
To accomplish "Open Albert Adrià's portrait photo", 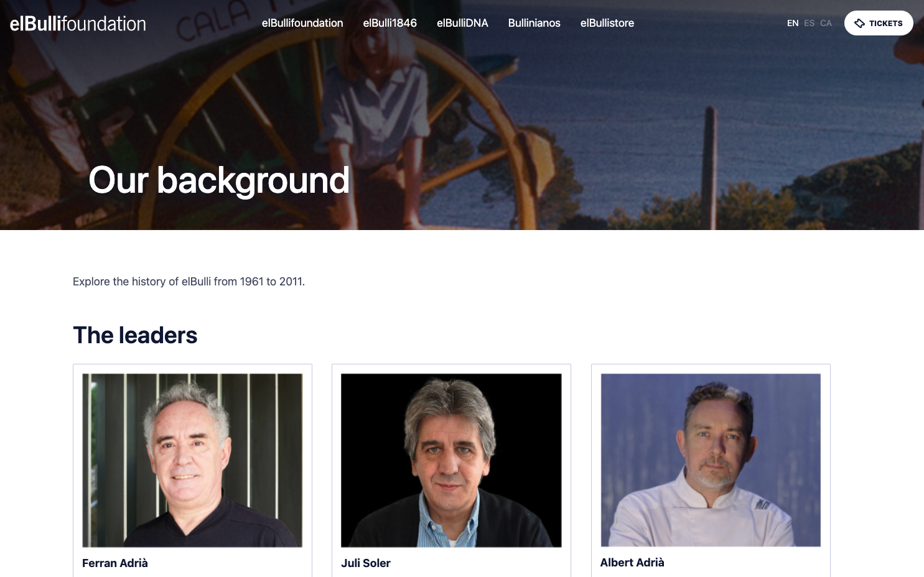I will point(711,460).
